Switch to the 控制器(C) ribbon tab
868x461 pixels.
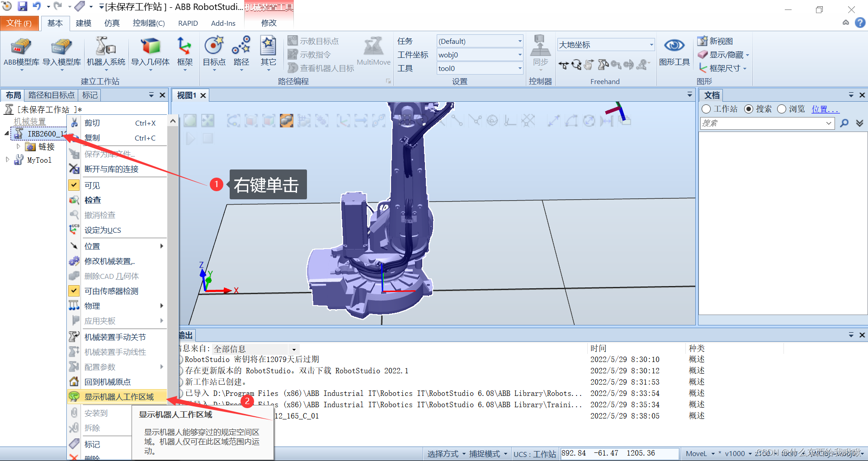(x=149, y=23)
